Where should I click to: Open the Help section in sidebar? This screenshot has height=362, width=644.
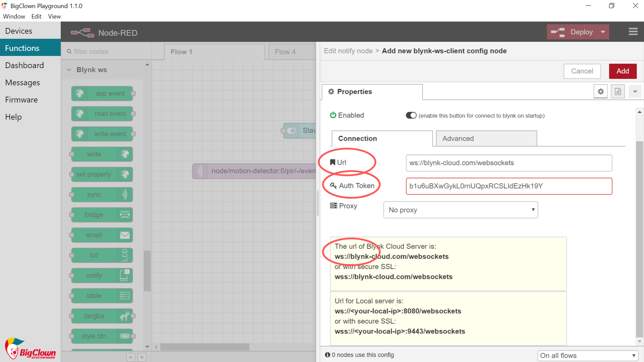click(30, 117)
